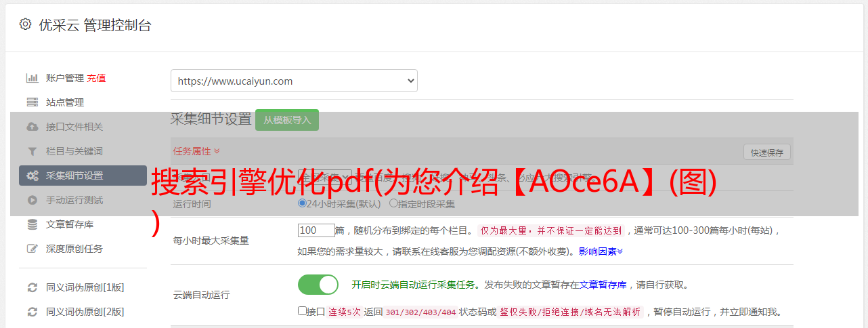Collapse the 任务属性 section
Viewport: 868px width, 328px height.
point(196,151)
